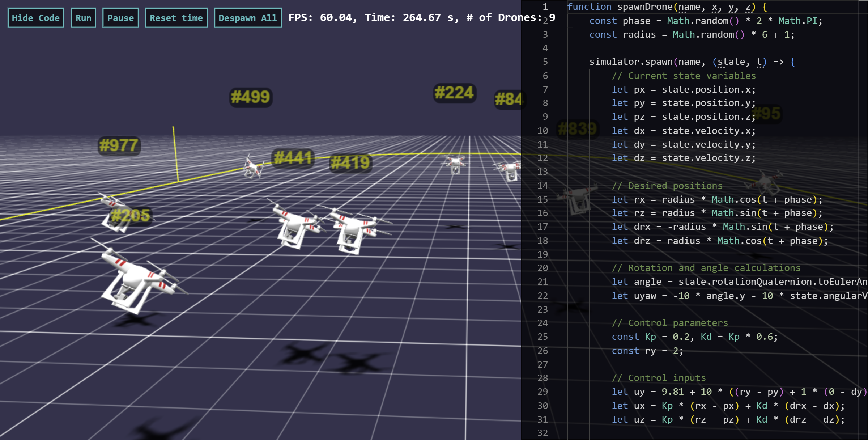The image size is (868, 440).
Task: Start simulation with Run button
Action: [83, 18]
